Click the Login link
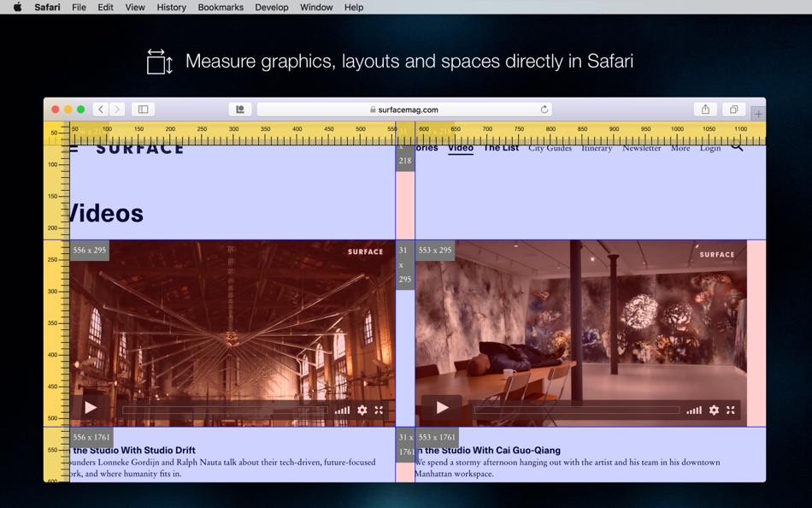This screenshot has width=812, height=508. pyautogui.click(x=710, y=149)
